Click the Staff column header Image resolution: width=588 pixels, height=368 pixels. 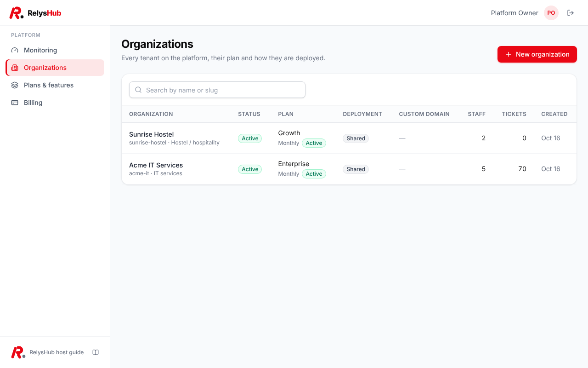(476, 114)
